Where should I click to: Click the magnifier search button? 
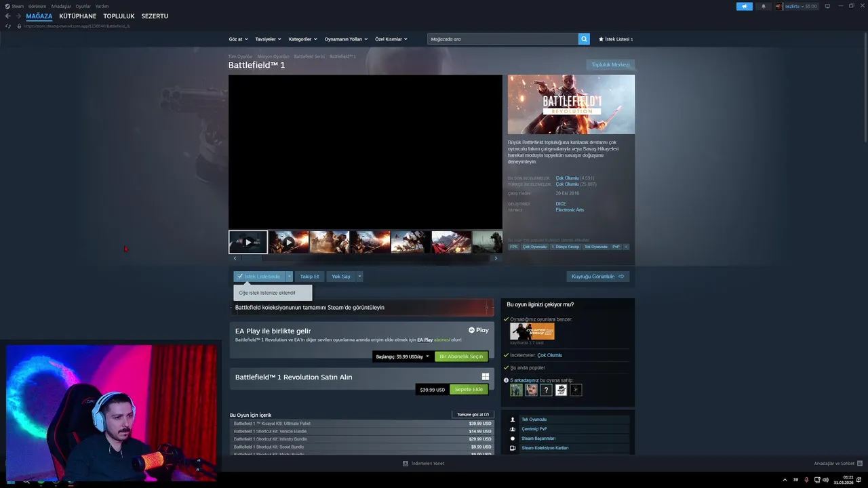coord(584,39)
